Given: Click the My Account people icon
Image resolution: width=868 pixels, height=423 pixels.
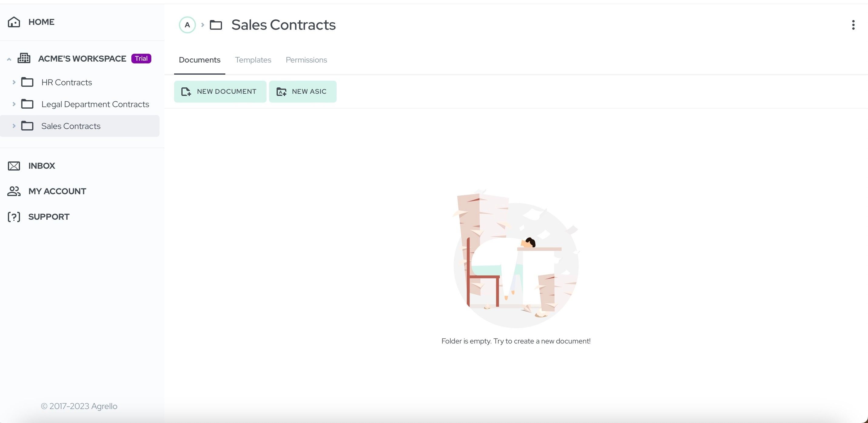Looking at the screenshot, I should 14,191.
